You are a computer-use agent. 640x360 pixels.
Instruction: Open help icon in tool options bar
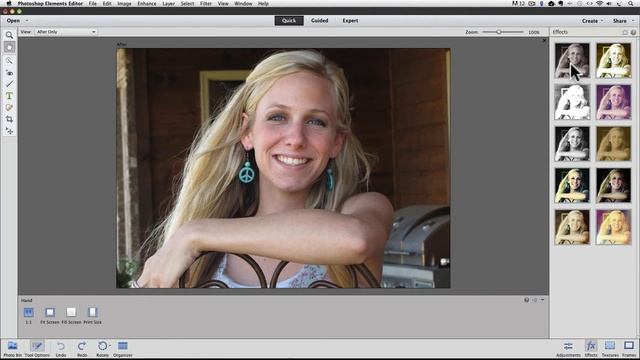click(x=526, y=300)
